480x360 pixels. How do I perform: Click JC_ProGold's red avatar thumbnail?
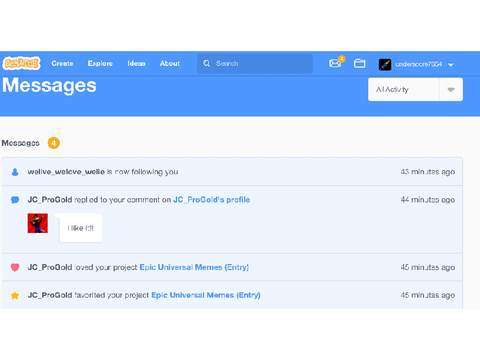click(38, 223)
